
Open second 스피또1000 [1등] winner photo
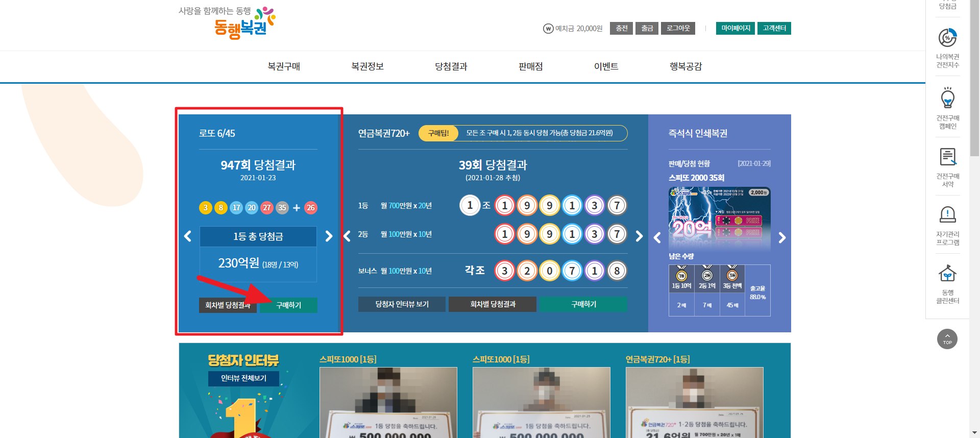click(542, 402)
